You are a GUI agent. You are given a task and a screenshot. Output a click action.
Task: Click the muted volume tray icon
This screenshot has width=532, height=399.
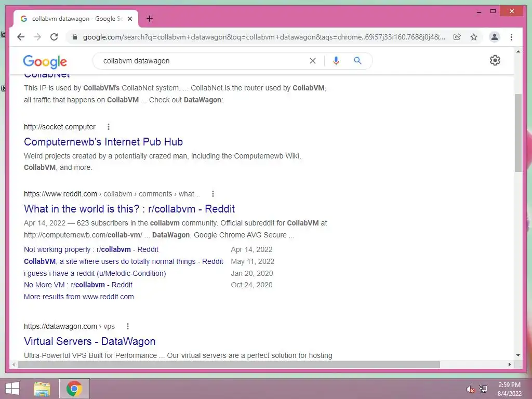pyautogui.click(x=470, y=390)
